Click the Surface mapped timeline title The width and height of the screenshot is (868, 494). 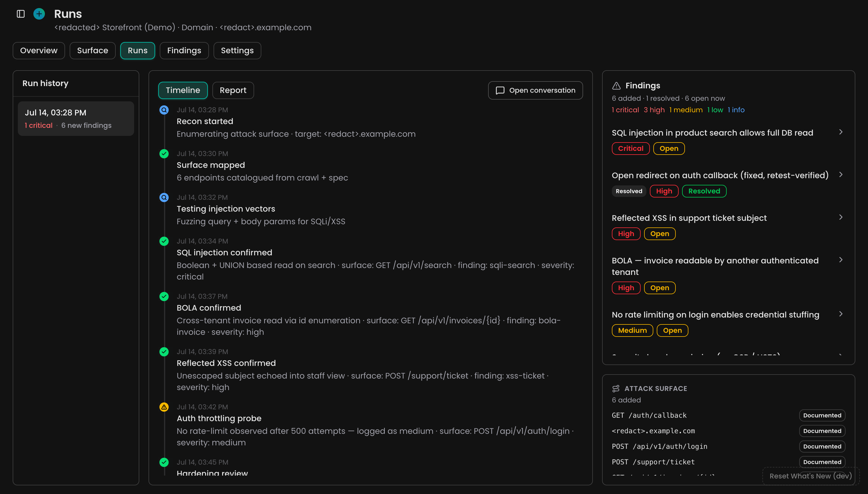(x=211, y=165)
